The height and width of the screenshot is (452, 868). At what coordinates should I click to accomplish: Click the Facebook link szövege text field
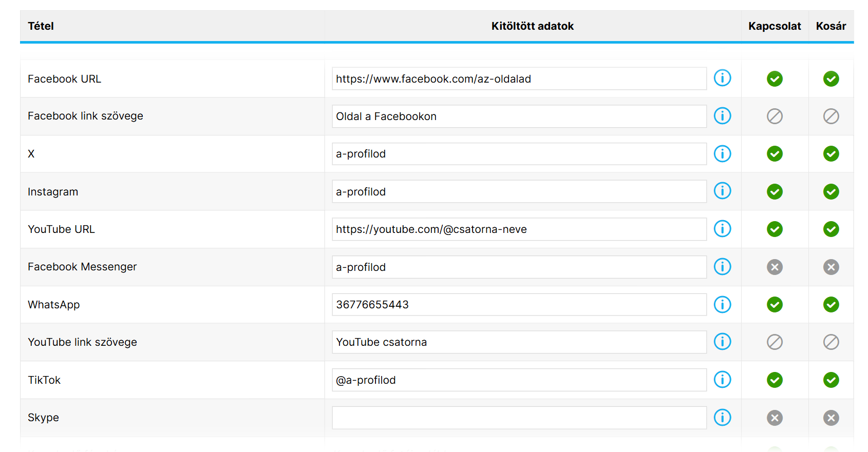(x=519, y=116)
